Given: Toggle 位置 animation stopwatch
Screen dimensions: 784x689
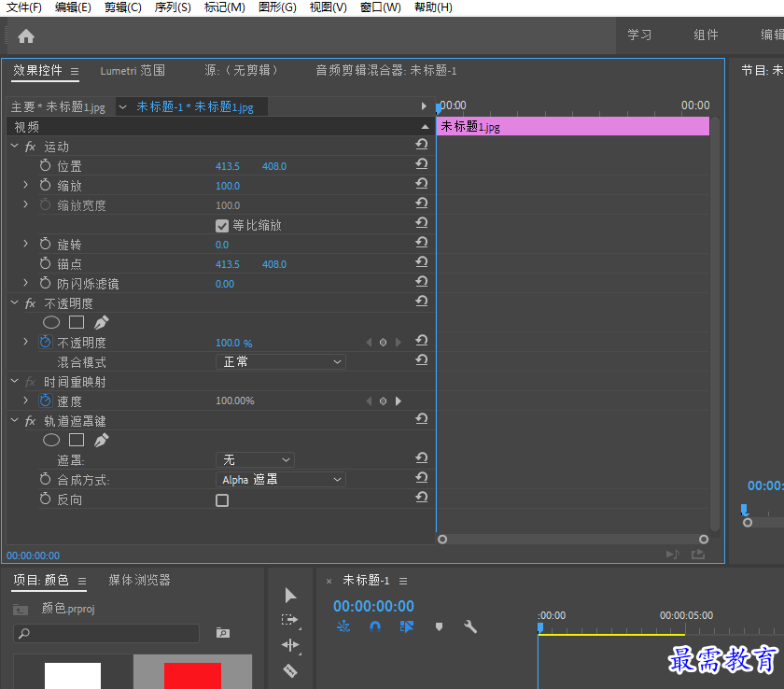Looking at the screenshot, I should pos(46,165).
